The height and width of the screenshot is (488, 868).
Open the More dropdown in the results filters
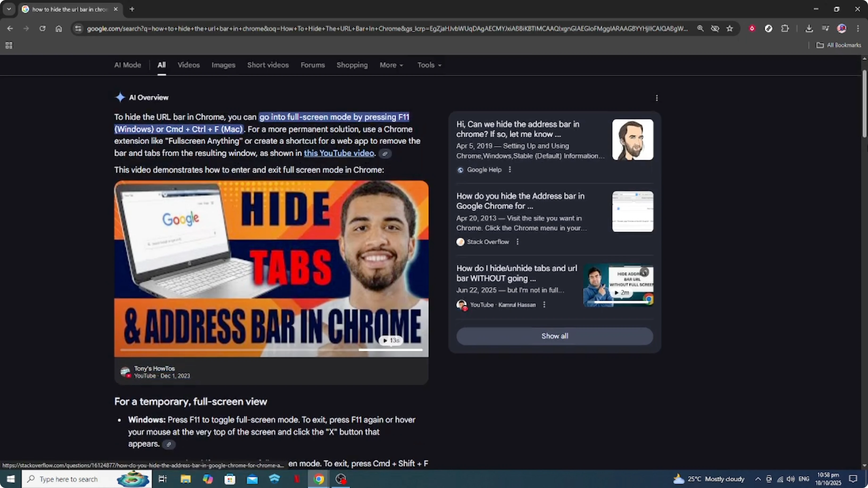click(391, 65)
